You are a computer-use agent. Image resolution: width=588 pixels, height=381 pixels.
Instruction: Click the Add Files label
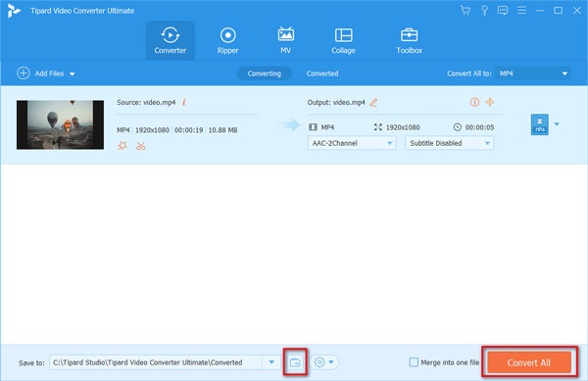(49, 73)
